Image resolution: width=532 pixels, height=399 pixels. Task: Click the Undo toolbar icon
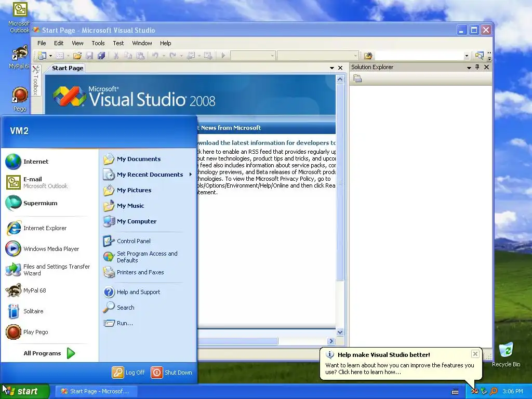tap(155, 55)
